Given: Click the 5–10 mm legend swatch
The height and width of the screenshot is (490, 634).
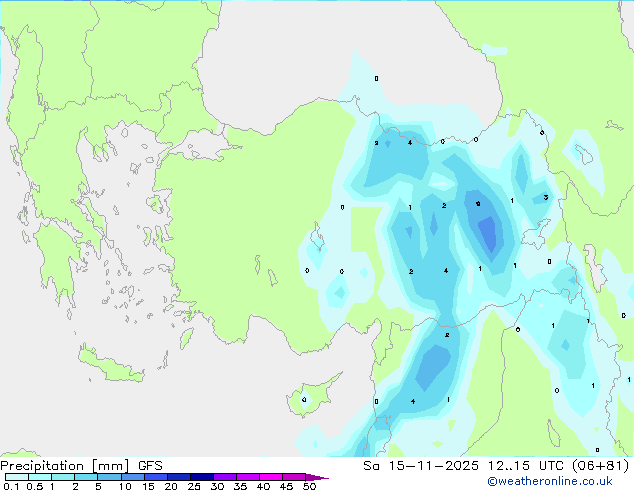Looking at the screenshot, I should click(x=109, y=477).
